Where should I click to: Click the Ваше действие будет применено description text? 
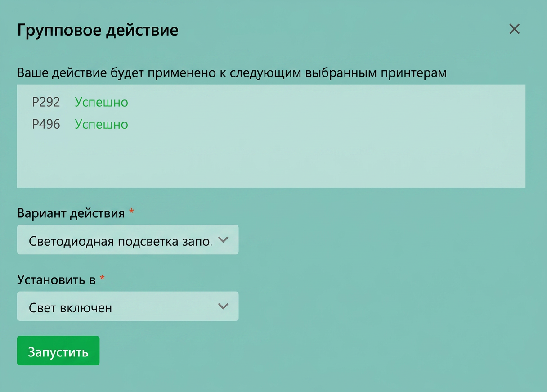(232, 73)
